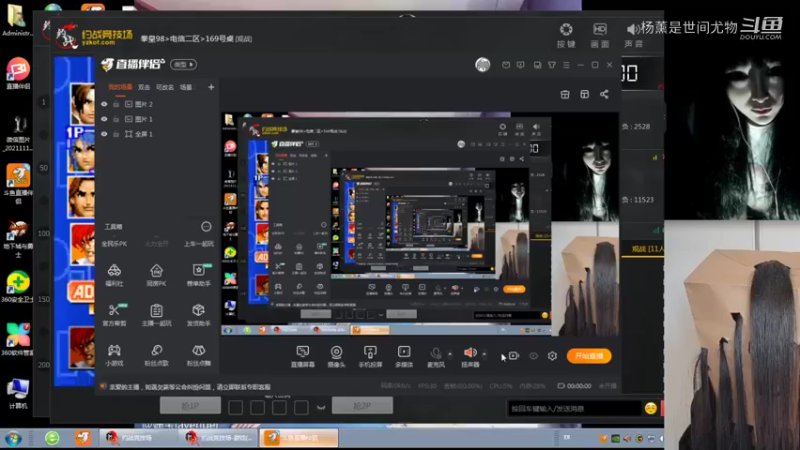Toggle lock on 图片 1 source

(x=116, y=119)
